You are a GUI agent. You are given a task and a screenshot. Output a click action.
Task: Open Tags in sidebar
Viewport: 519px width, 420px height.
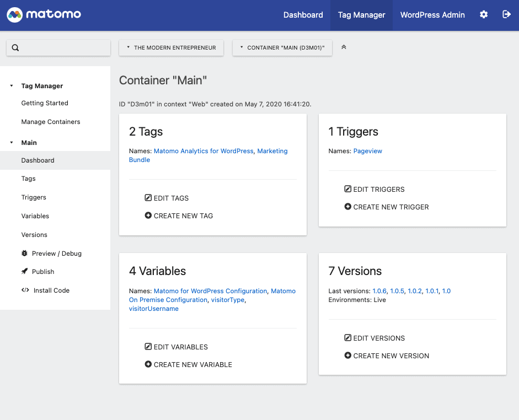pyautogui.click(x=29, y=179)
